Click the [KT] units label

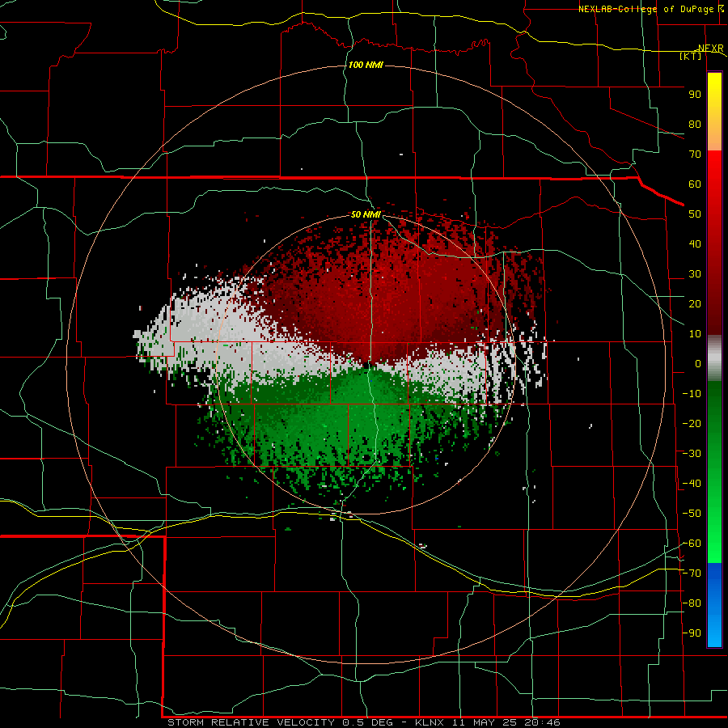point(691,56)
